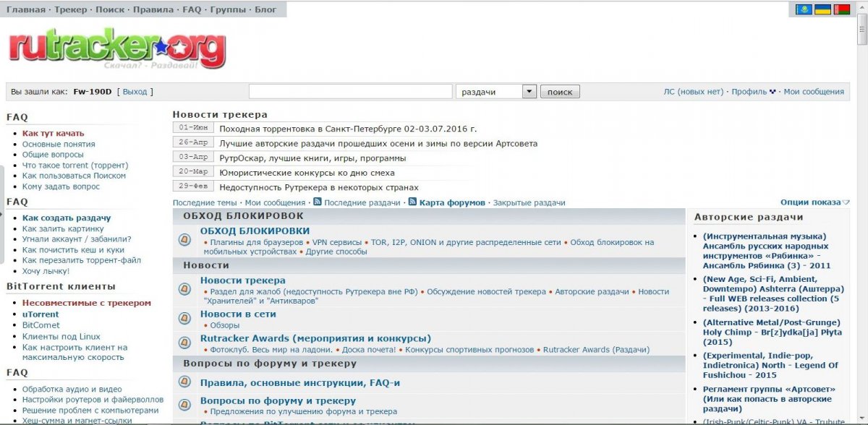Select the Ukraine flag icon
Viewport: 868px width, 425px height.
coord(822,9)
